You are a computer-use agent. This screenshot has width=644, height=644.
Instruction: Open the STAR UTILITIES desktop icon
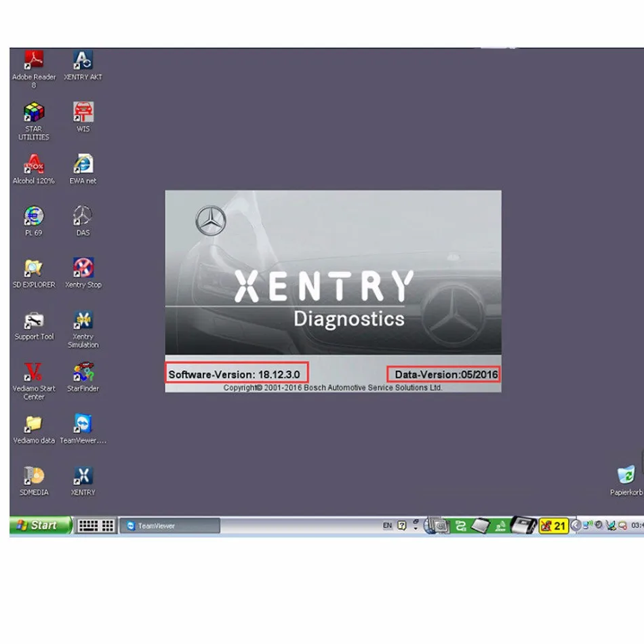[33, 121]
